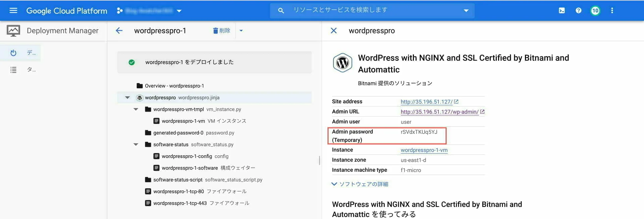The width and height of the screenshot is (644, 219).
Task: Open the hamburger navigation menu
Action: [x=13, y=11]
